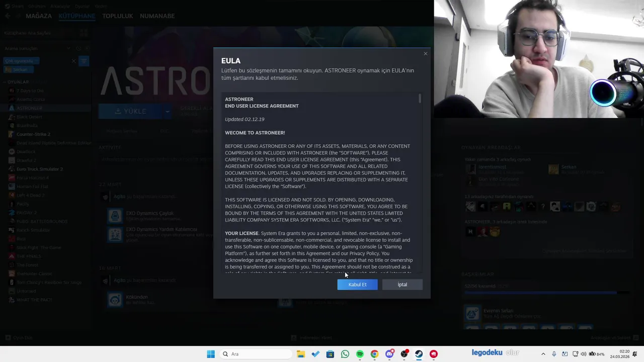Open the MAĞAZA tab in Steam

coord(39,16)
